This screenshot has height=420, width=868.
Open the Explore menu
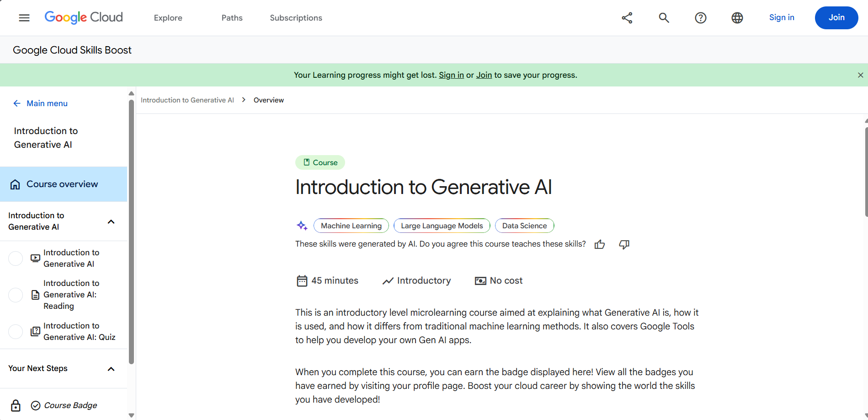[168, 18]
